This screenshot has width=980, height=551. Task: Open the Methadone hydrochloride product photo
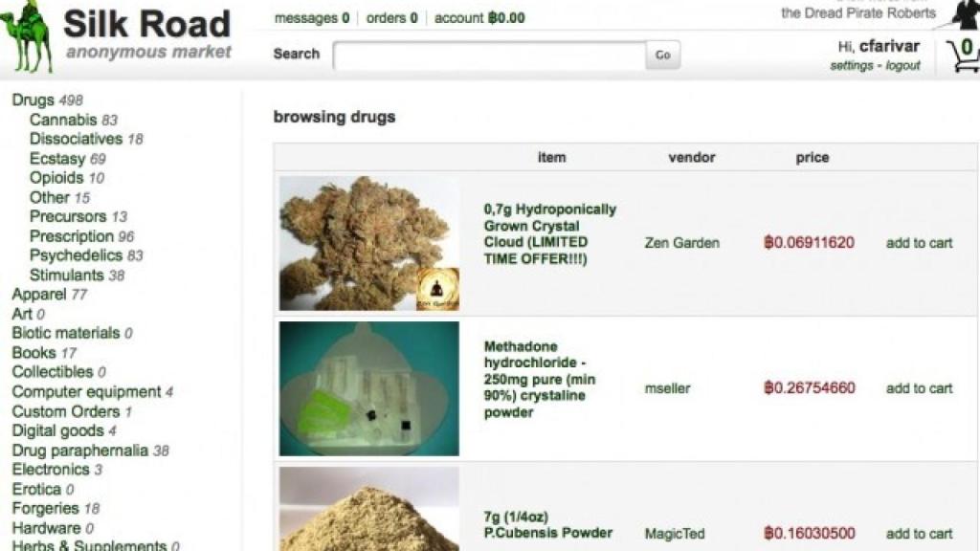368,388
